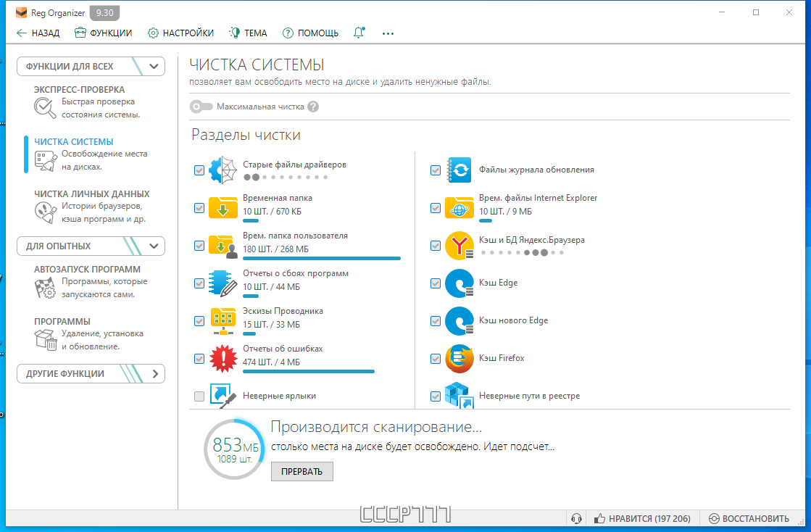Click the Экспресс-проверка magnifier icon
The height and width of the screenshot is (532, 811).
pyautogui.click(x=45, y=108)
